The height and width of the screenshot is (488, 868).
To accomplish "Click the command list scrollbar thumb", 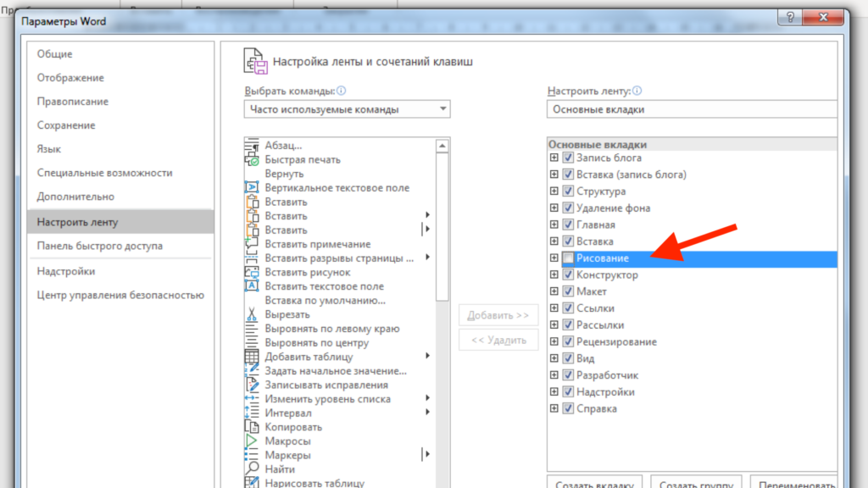I will (442, 227).
